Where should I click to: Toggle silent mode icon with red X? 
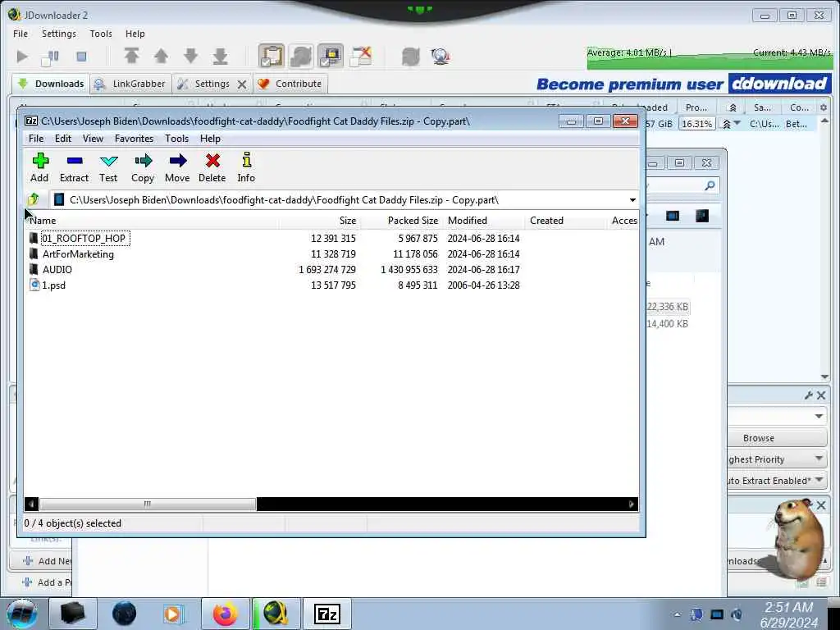point(361,57)
